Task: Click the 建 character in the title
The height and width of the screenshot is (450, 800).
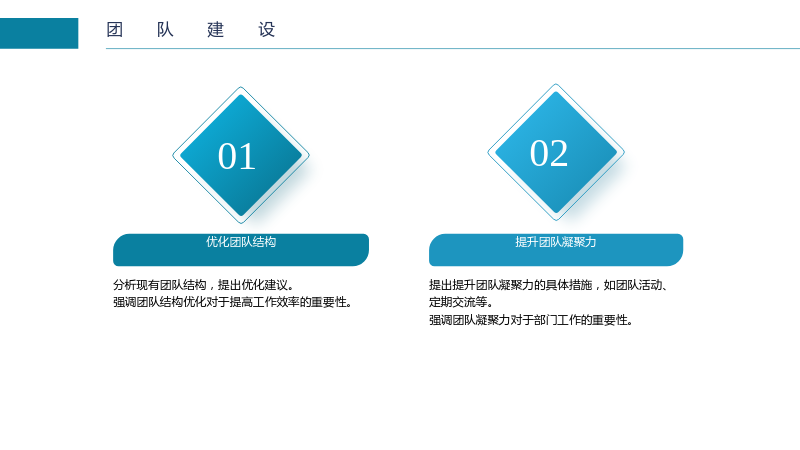Action: point(216,30)
